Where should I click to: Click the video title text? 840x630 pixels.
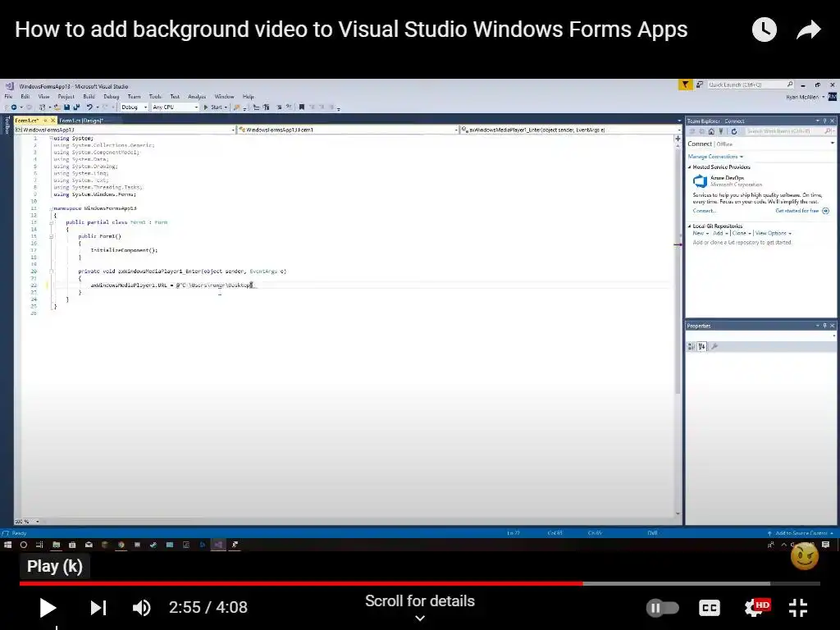coord(351,30)
